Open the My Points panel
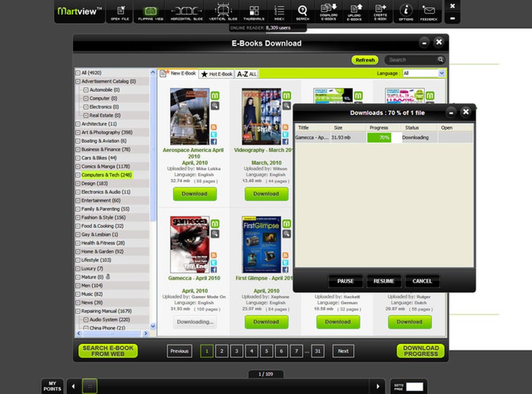The image size is (532, 394). coord(52,386)
